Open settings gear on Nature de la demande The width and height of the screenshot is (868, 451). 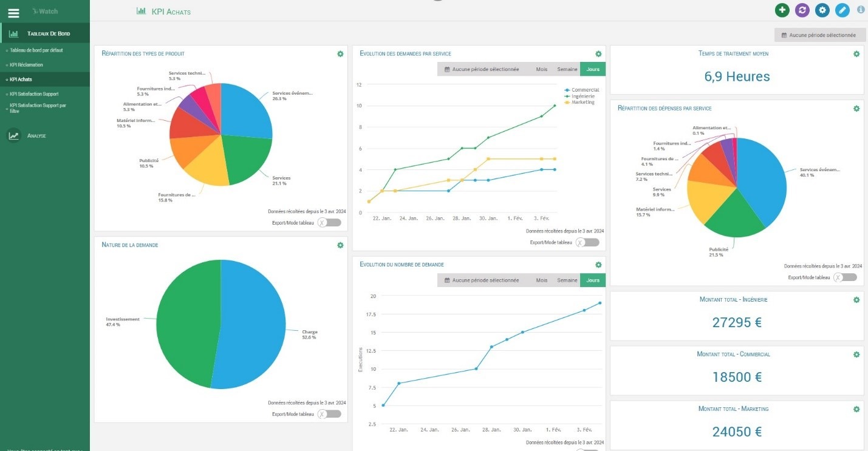pos(341,245)
